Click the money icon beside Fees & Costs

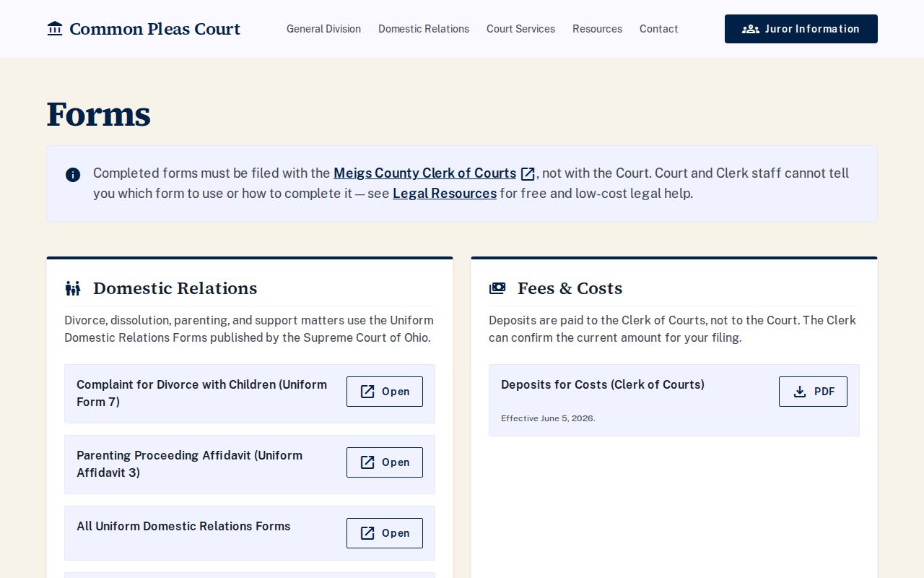pos(497,288)
